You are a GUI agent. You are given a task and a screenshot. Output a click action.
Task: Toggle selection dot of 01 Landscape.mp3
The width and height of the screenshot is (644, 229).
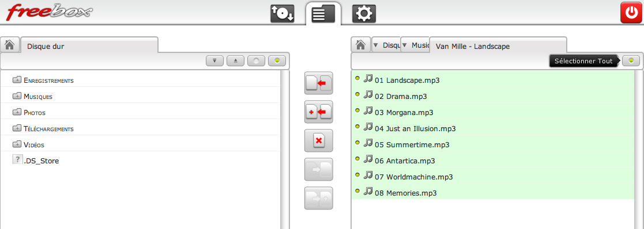coord(357,78)
